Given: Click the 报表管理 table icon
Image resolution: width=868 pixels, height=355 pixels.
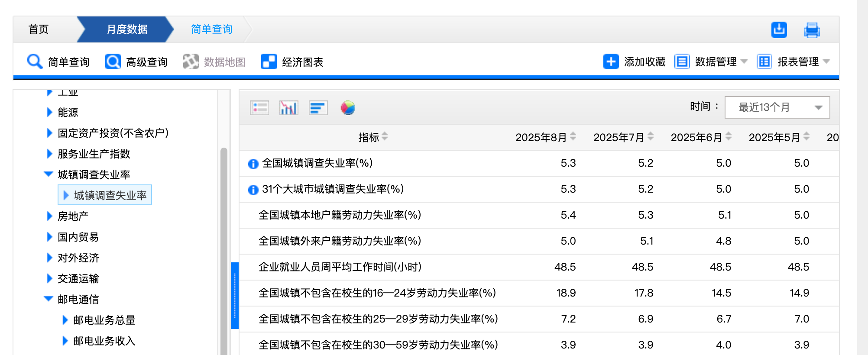Looking at the screenshot, I should (x=764, y=61).
